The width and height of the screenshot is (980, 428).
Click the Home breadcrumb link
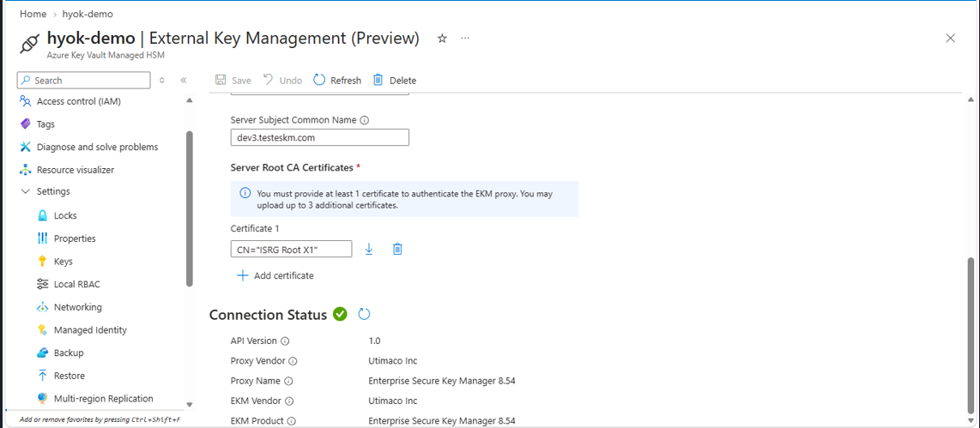click(x=33, y=14)
